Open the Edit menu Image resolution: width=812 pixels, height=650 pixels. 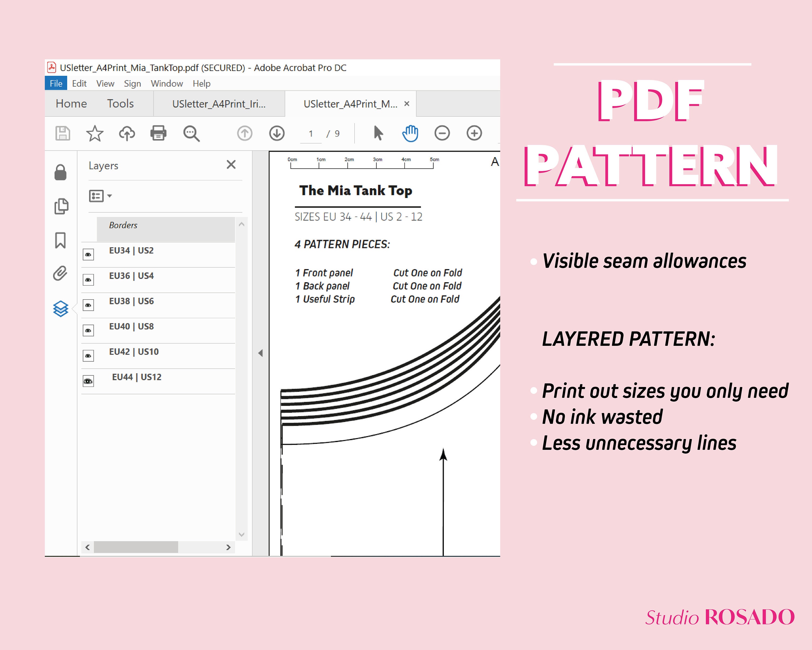[80, 83]
